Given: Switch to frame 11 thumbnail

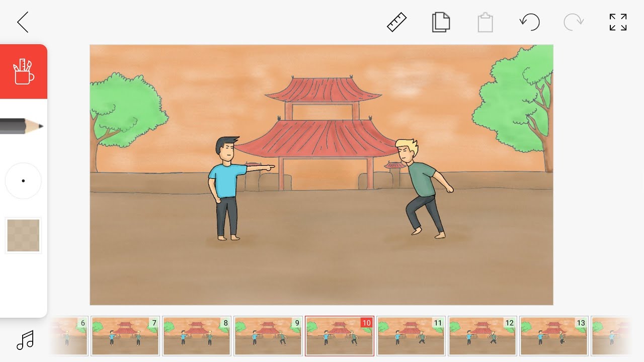Looking at the screenshot, I should tap(411, 336).
